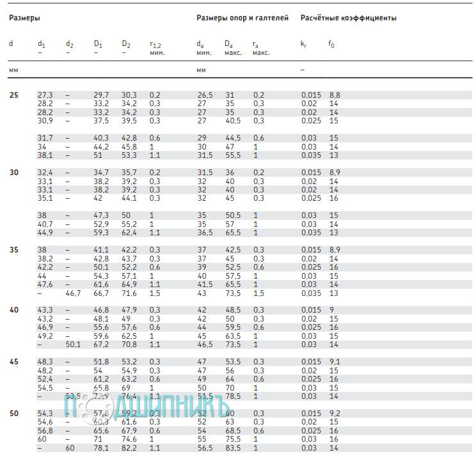Screen dimensions: 476x459
Task: Select the r1,2 мин. column header
Action: point(157,48)
